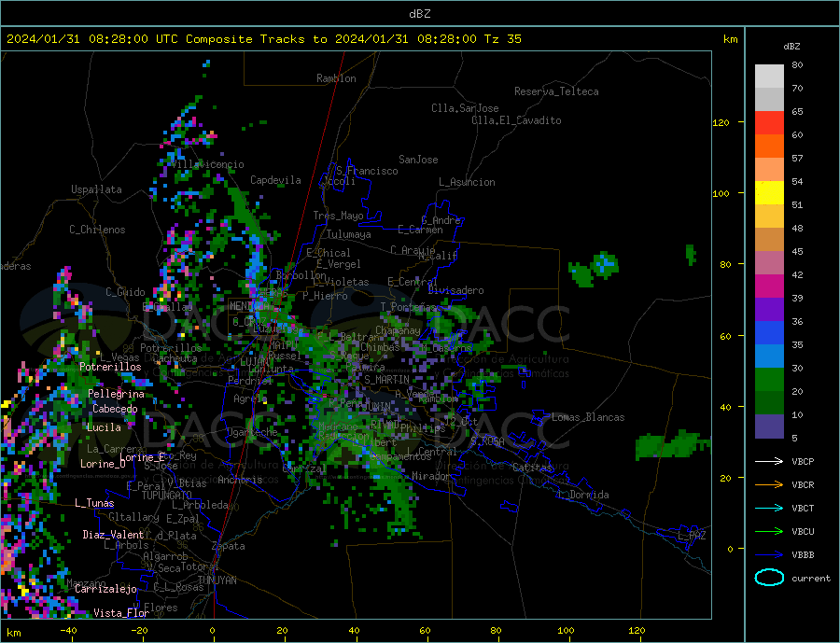
Task: Click the C_Guido label
Action: pyautogui.click(x=125, y=292)
